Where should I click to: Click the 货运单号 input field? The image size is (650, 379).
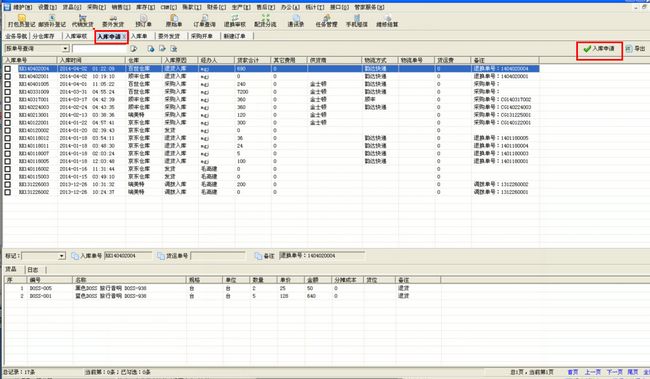click(x=218, y=256)
